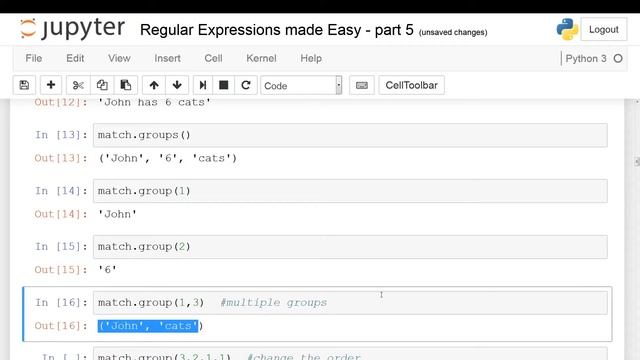Open cell type dropdown showing Code
This screenshot has height=360, width=640.
pyautogui.click(x=301, y=85)
